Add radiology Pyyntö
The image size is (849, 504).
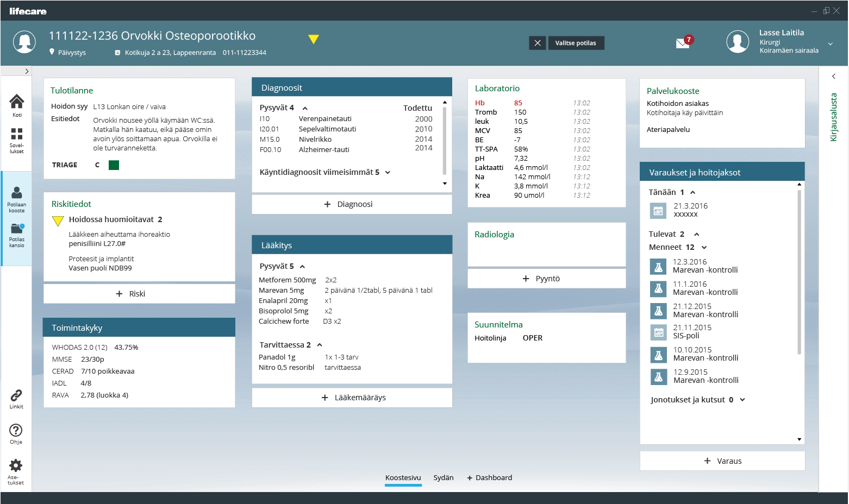click(x=547, y=279)
